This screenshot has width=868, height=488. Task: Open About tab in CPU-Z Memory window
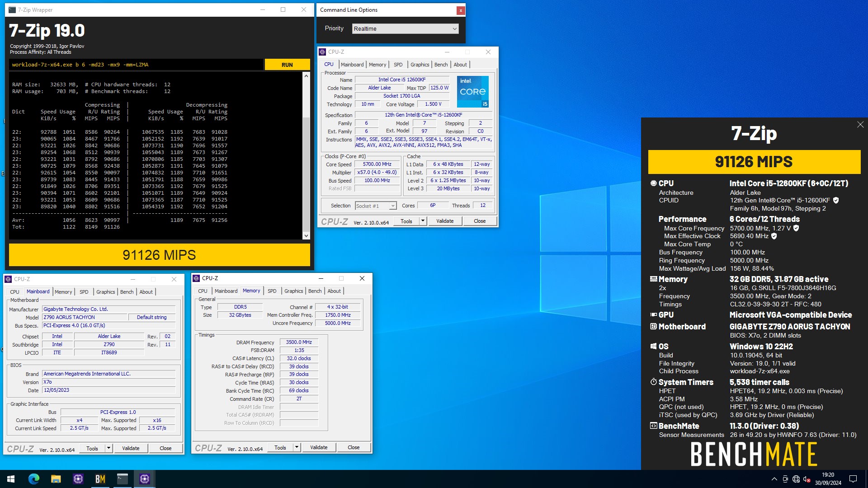[334, 291]
